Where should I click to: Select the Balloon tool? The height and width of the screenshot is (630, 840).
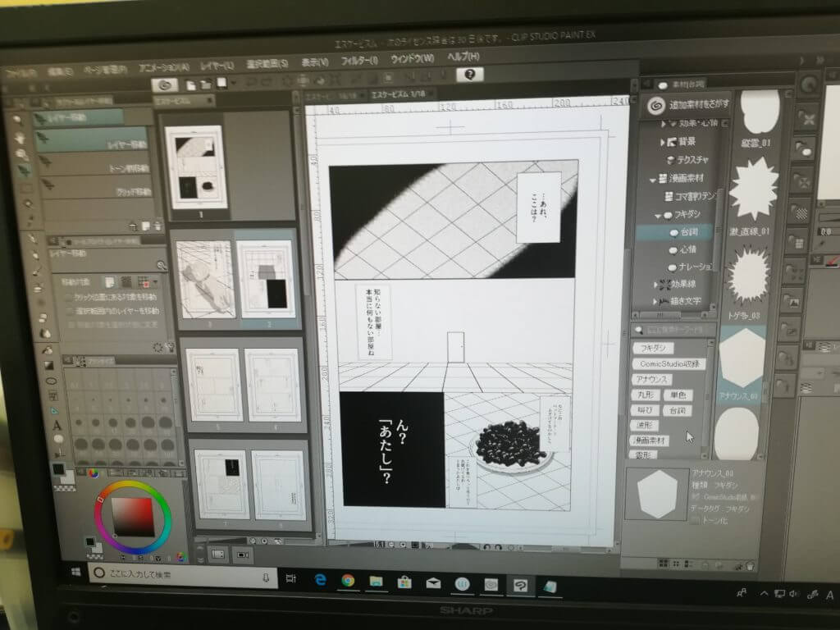(58, 440)
